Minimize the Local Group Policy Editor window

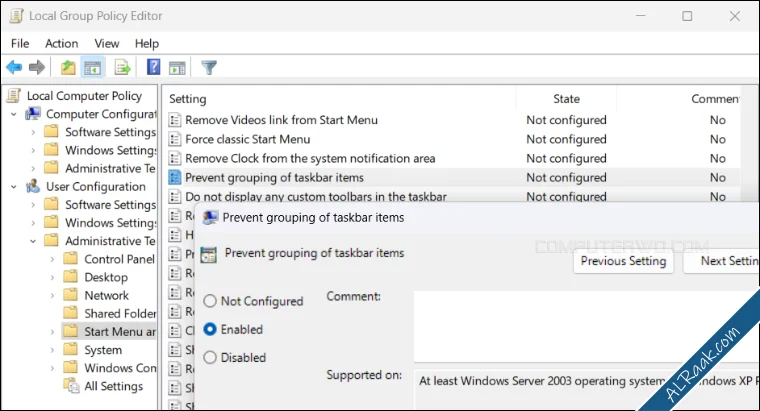[641, 16]
